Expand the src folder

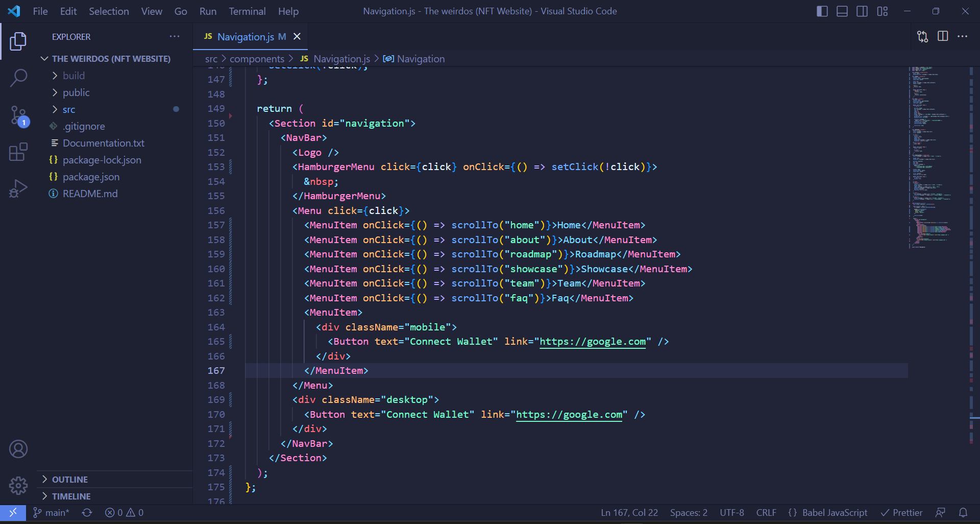click(68, 109)
